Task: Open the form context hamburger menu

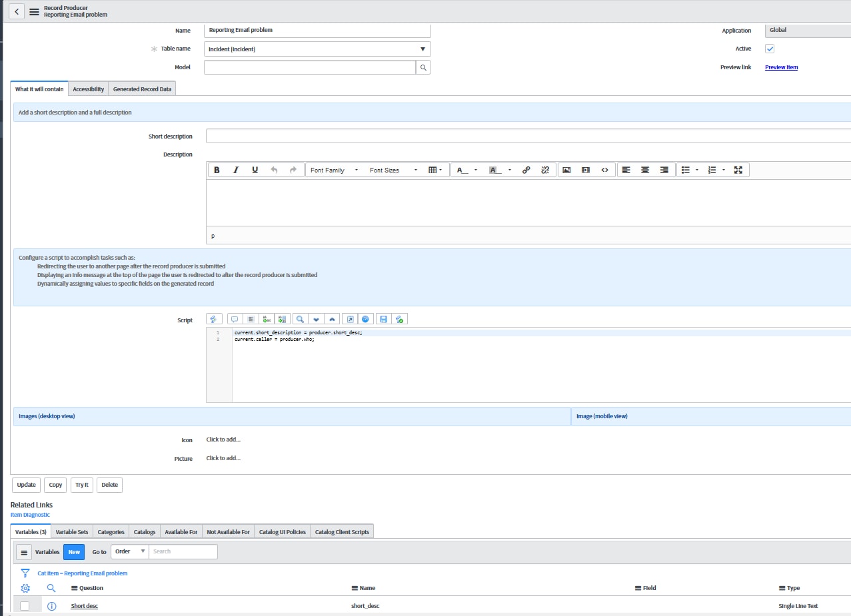Action: click(x=34, y=11)
